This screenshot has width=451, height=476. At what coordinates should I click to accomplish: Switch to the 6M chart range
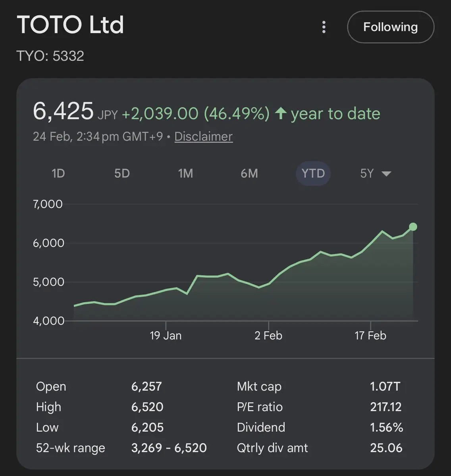click(249, 174)
